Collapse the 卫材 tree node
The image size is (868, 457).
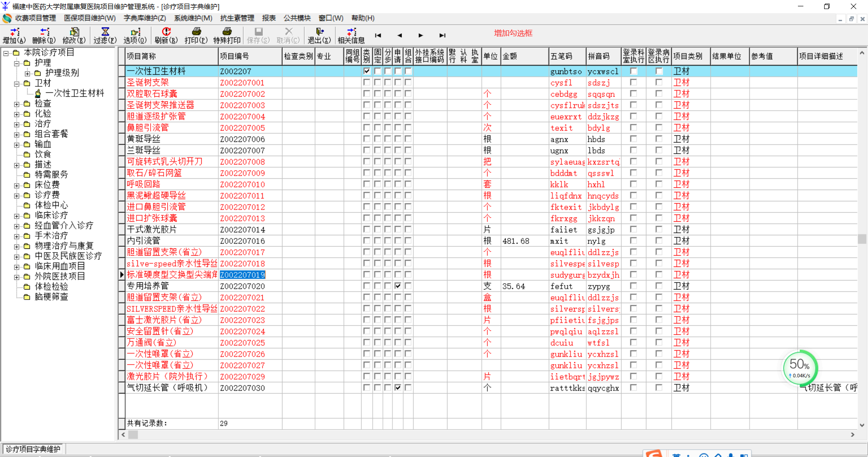[17, 83]
